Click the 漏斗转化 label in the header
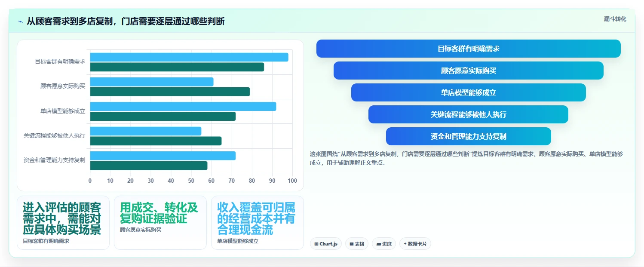 615,19
